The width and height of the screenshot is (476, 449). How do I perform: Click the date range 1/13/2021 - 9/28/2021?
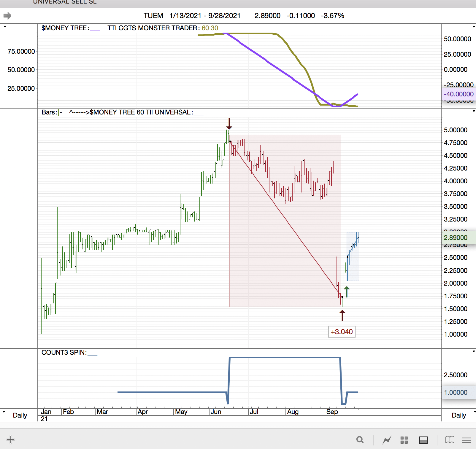(205, 15)
